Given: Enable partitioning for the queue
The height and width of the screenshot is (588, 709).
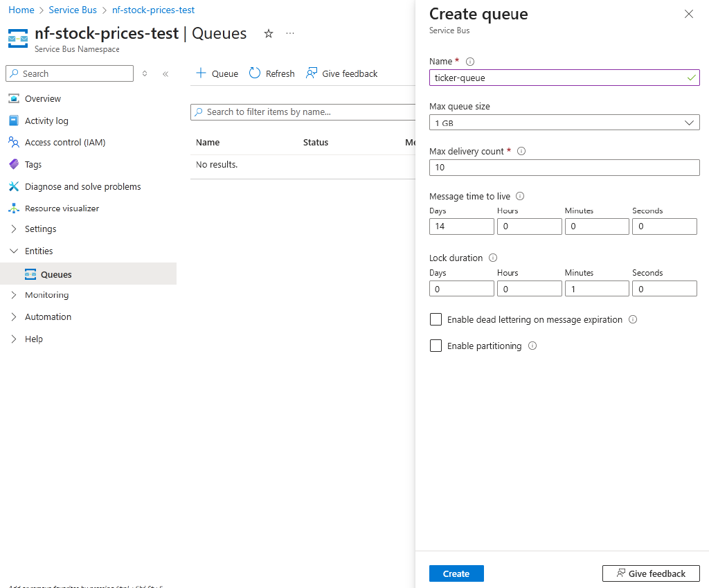Looking at the screenshot, I should tap(436, 346).
